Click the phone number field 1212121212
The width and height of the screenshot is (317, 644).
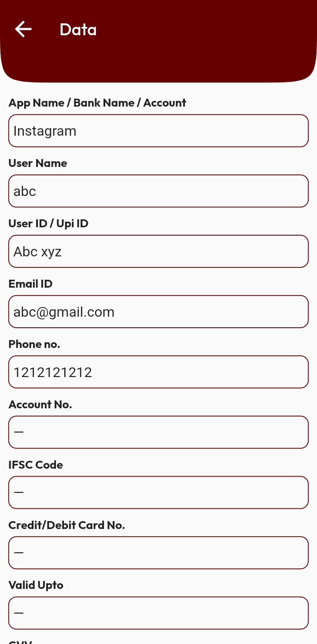pos(158,372)
